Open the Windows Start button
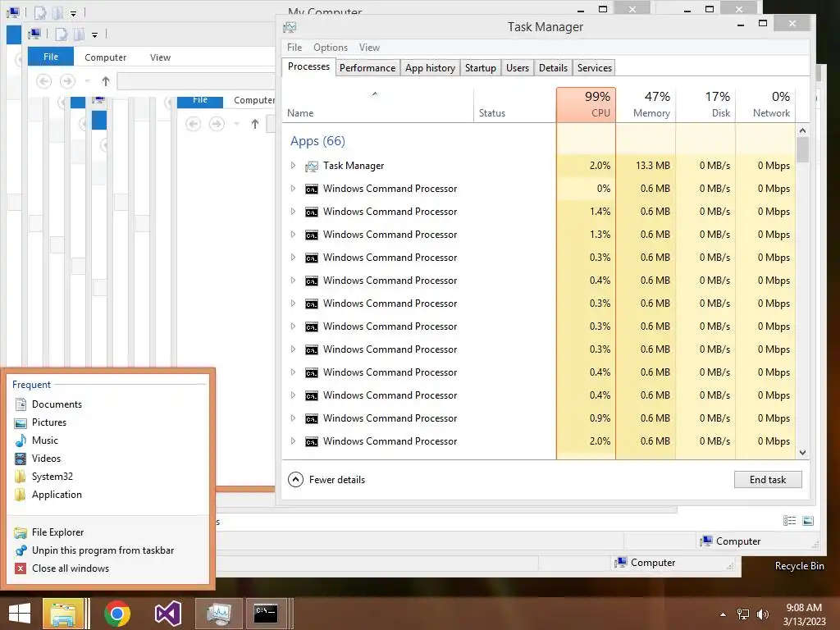The image size is (840, 630). 20,614
